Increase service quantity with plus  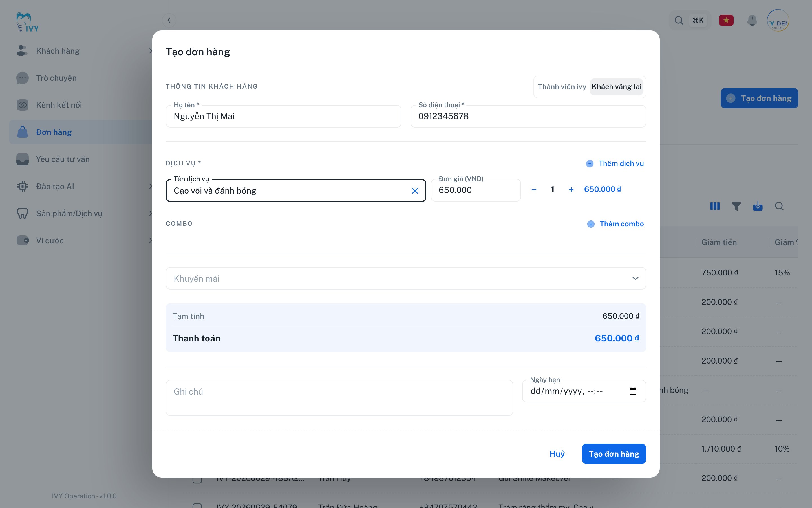(x=571, y=190)
